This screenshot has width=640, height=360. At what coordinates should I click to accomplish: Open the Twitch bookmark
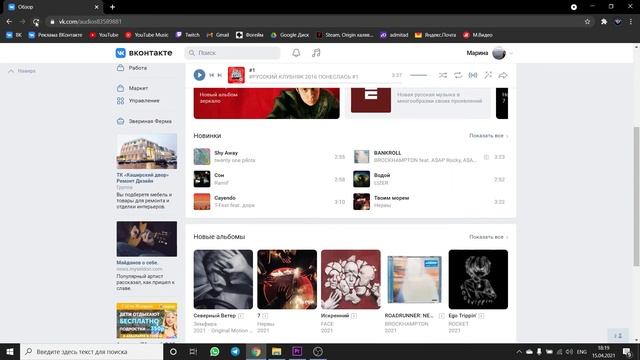[188, 35]
